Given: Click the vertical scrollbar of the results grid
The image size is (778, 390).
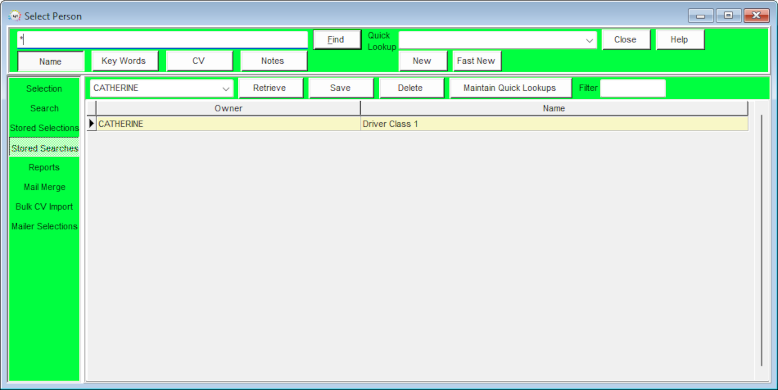Looking at the screenshot, I should 762,241.
